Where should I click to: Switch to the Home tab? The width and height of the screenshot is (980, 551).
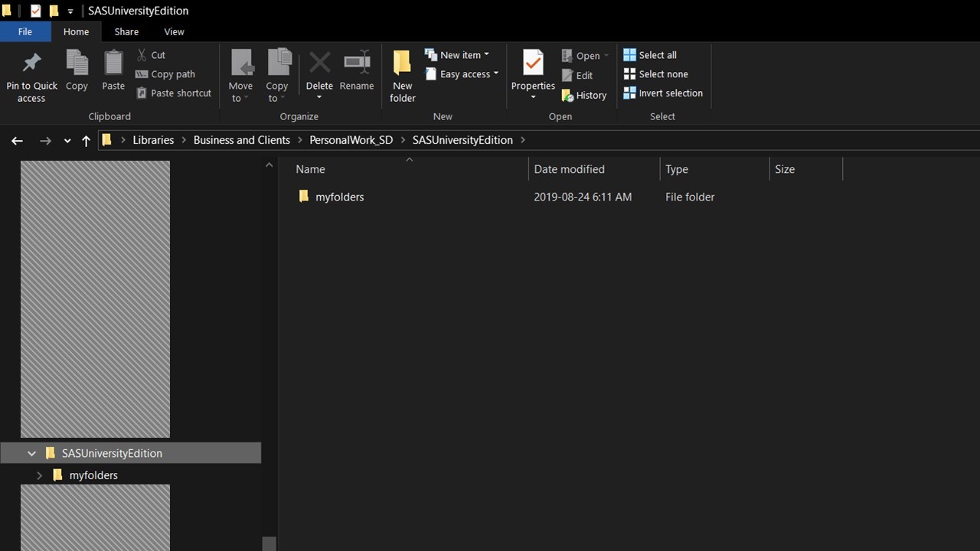(76, 31)
